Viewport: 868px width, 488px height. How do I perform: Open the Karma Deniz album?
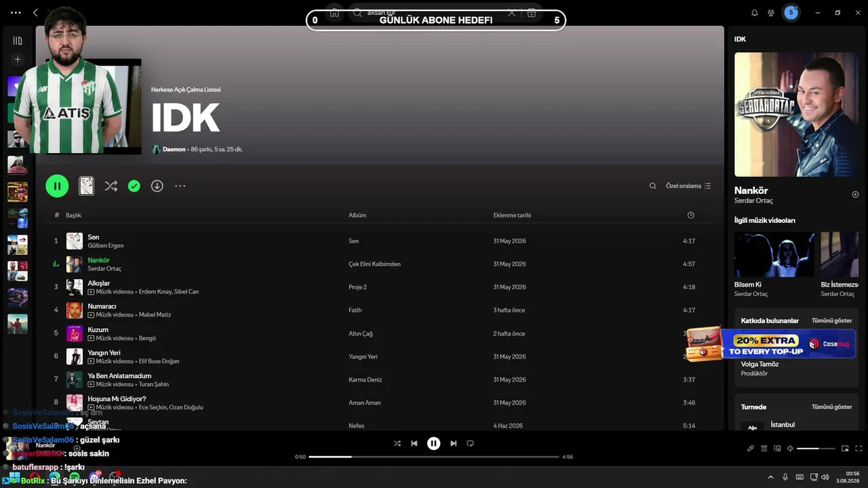(366, 380)
